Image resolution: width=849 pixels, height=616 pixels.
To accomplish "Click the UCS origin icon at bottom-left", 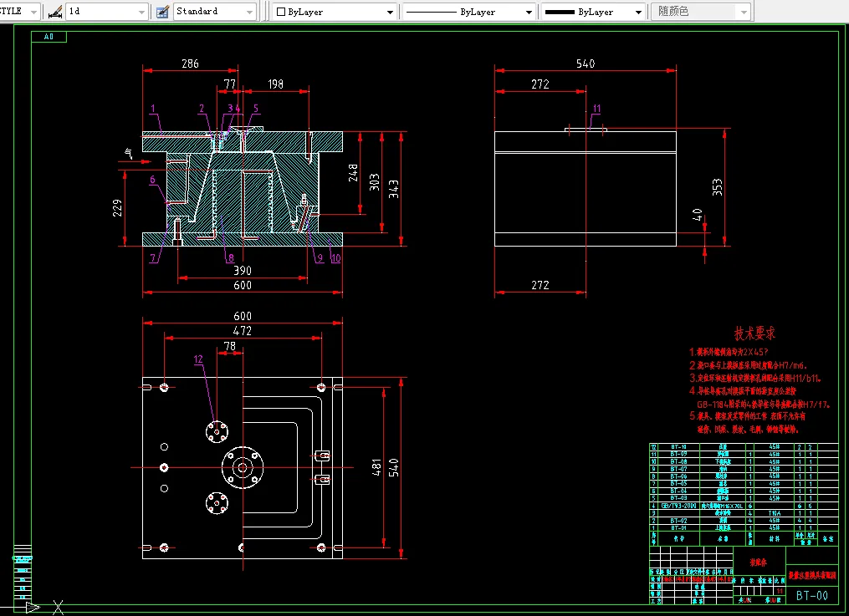I will coord(32,606).
